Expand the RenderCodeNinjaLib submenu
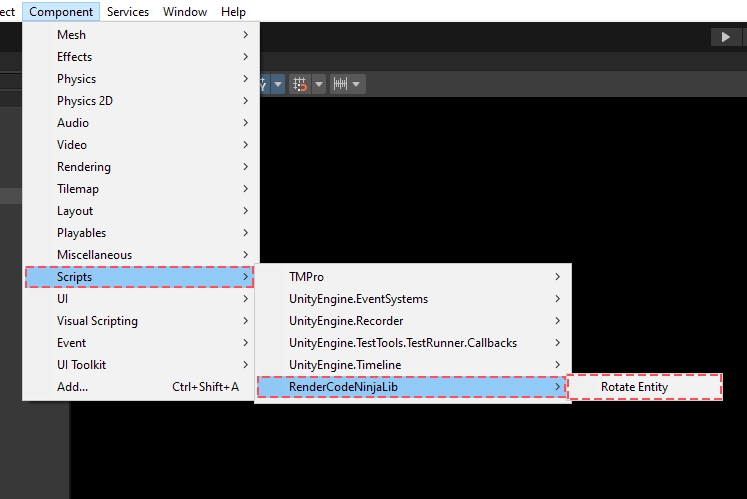This screenshot has width=747, height=499. (x=412, y=387)
